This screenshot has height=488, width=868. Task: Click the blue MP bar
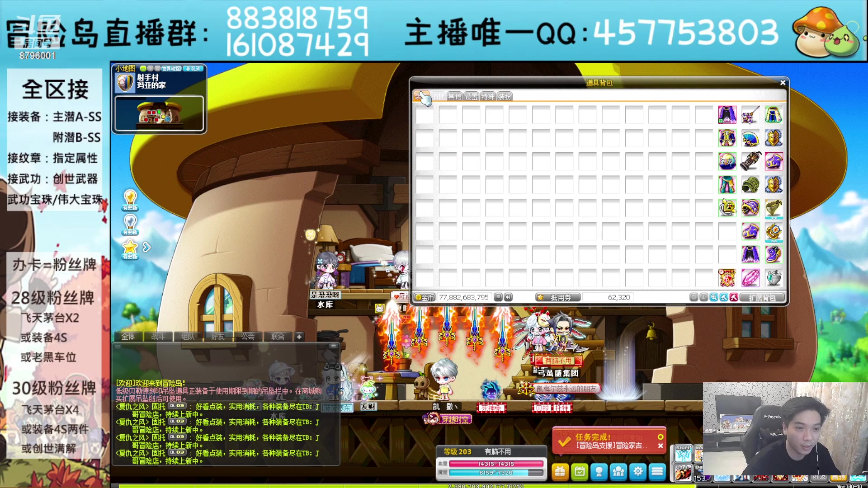(496, 473)
